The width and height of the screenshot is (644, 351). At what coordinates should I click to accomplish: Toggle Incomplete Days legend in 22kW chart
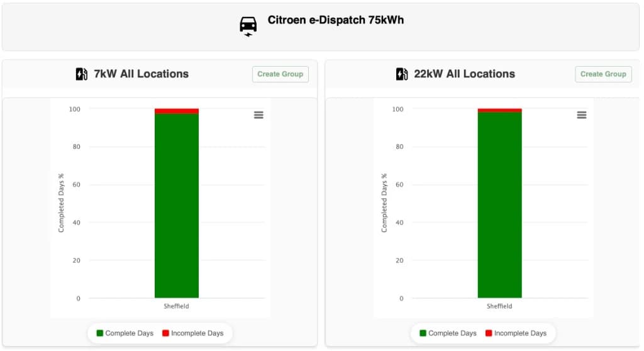516,333
